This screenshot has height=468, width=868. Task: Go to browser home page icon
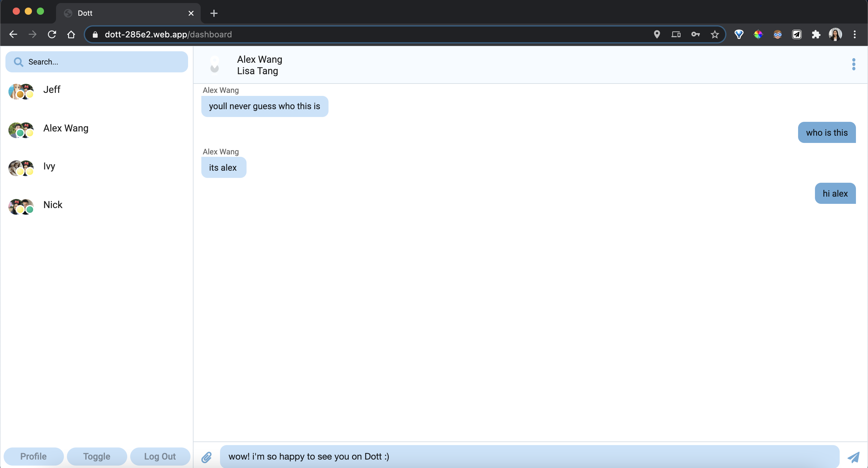[x=71, y=34]
